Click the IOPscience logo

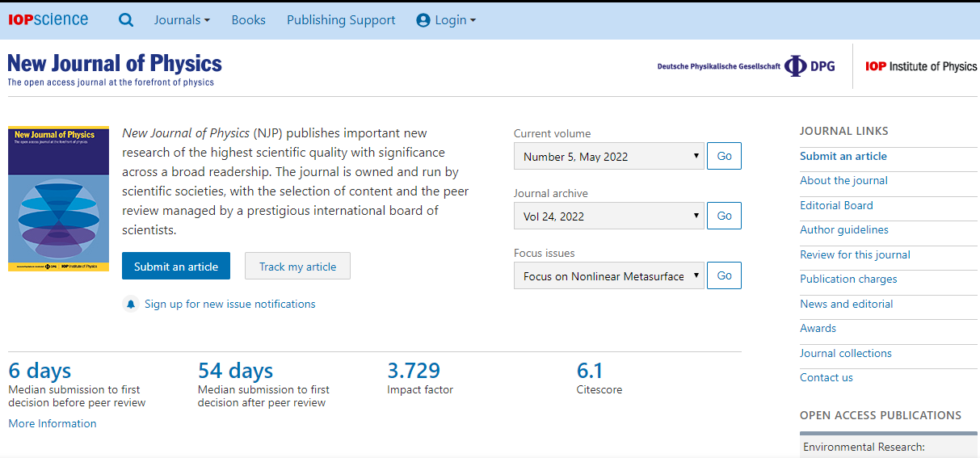(48, 20)
